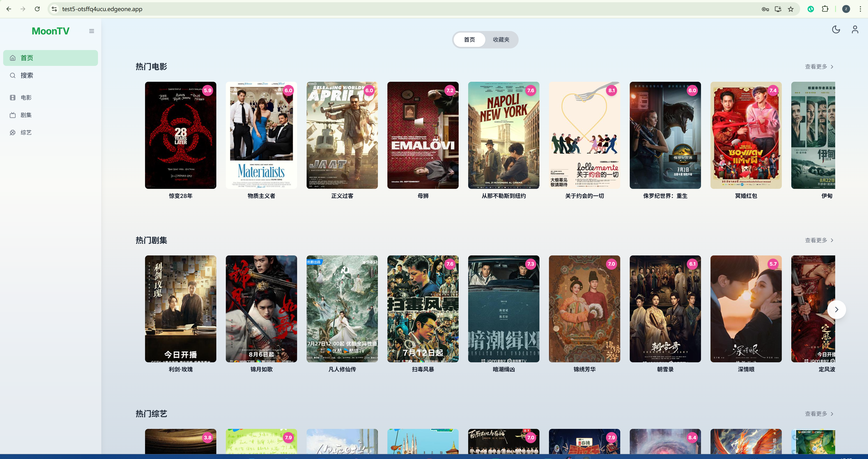Viewport: 868px width, 459px height.
Task: Open the 深情眼 series poster
Action: (746, 309)
